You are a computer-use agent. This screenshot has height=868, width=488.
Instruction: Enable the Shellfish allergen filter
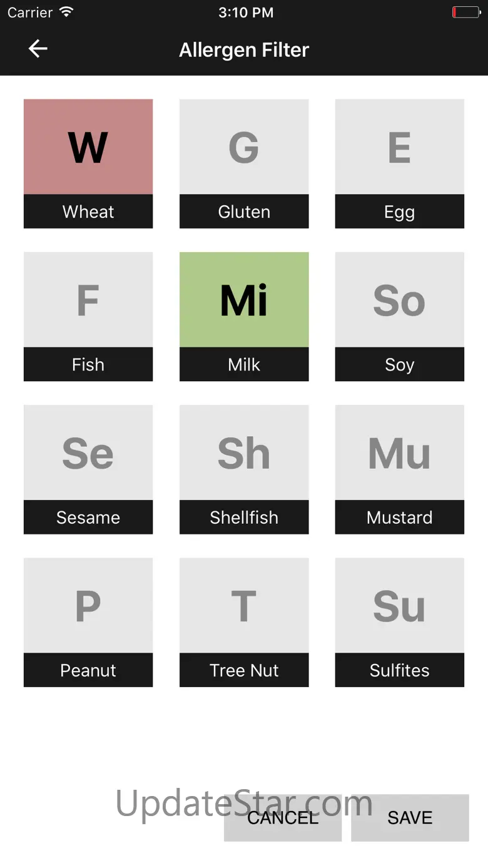tap(244, 452)
